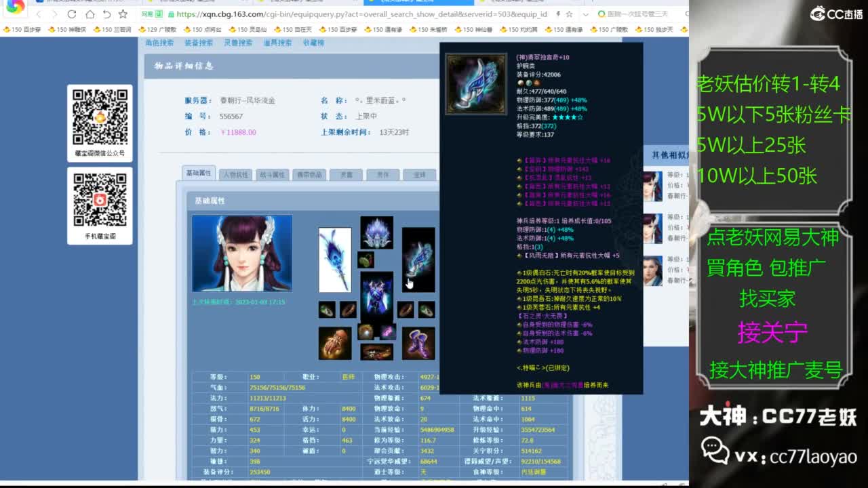Open the 150 神雕侠 bookmark

click(67, 30)
